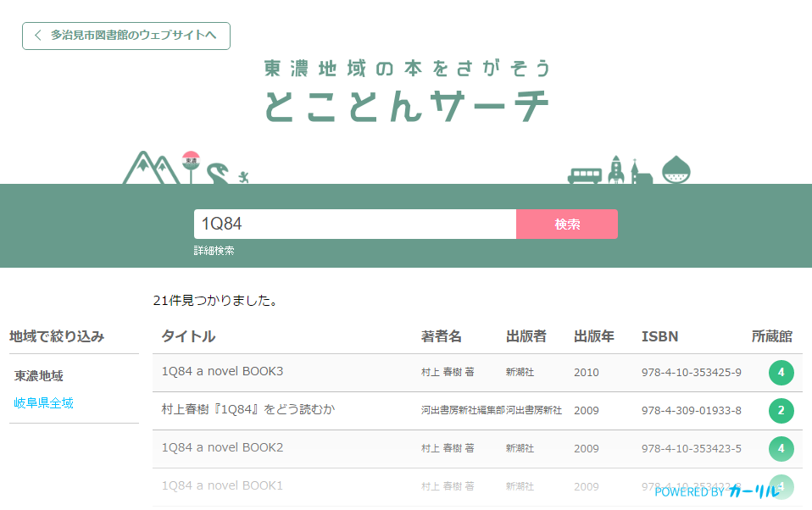The image size is (812, 510).
Task: Click ISBN 978-4-10-353425-9
Action: (x=692, y=372)
